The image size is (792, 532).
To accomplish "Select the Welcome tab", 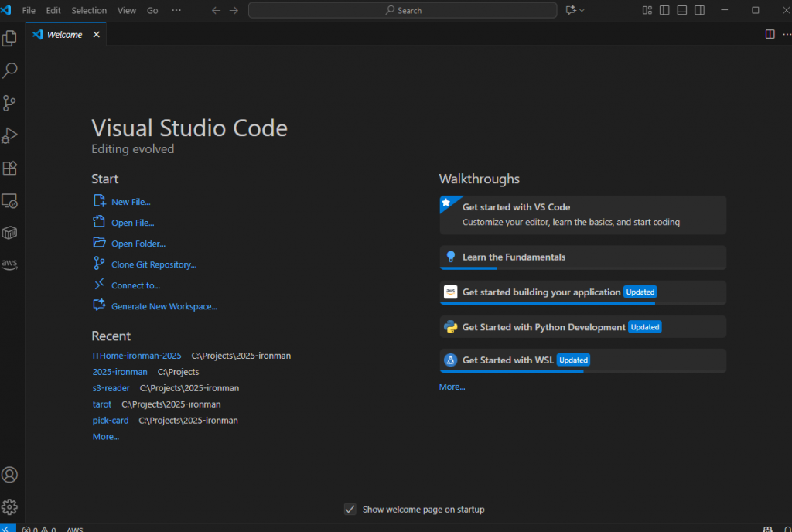I will pyautogui.click(x=64, y=35).
